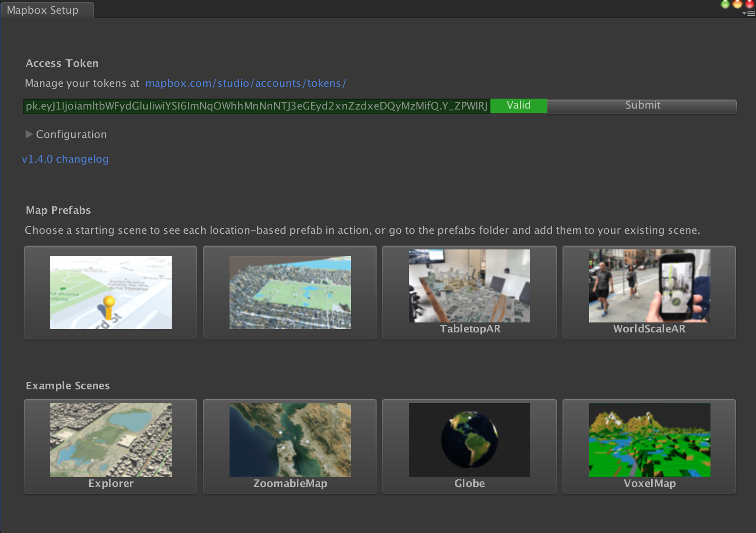Launch the Explorer example scene

(111, 447)
